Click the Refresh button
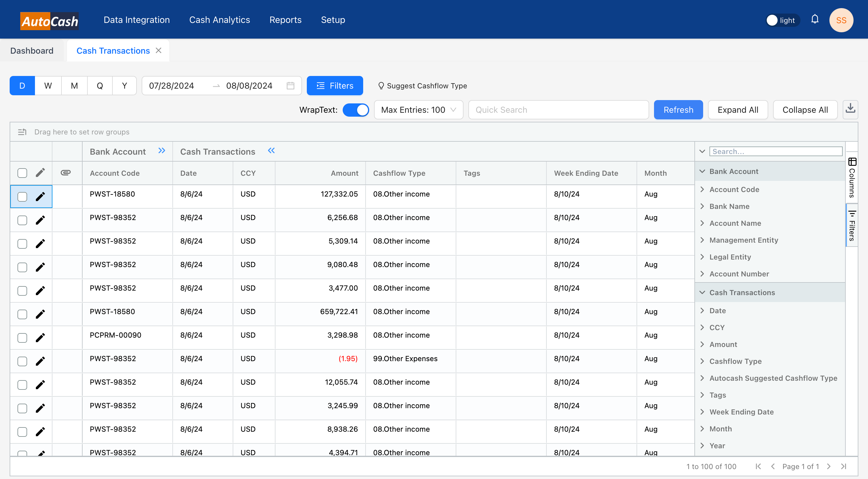 (x=678, y=109)
